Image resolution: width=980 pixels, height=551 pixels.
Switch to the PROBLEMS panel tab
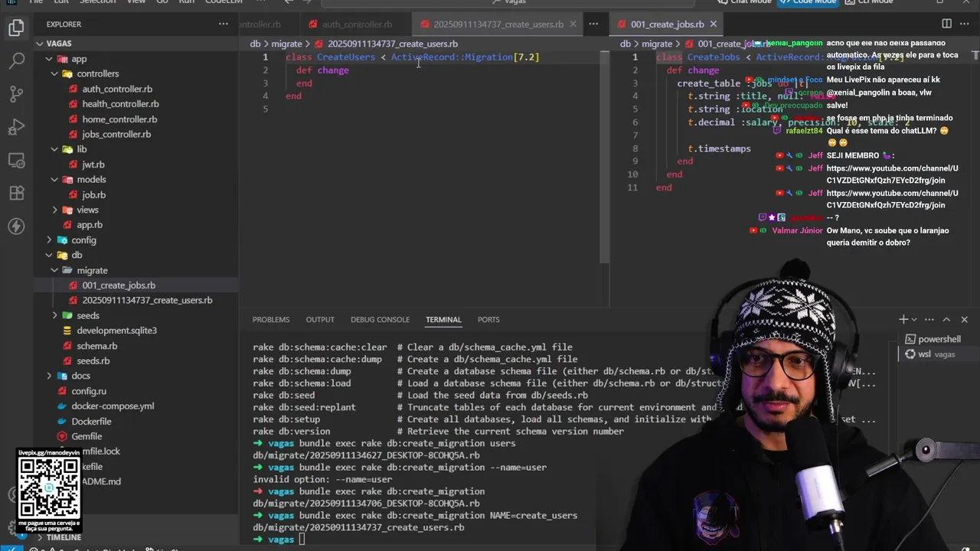(x=271, y=319)
